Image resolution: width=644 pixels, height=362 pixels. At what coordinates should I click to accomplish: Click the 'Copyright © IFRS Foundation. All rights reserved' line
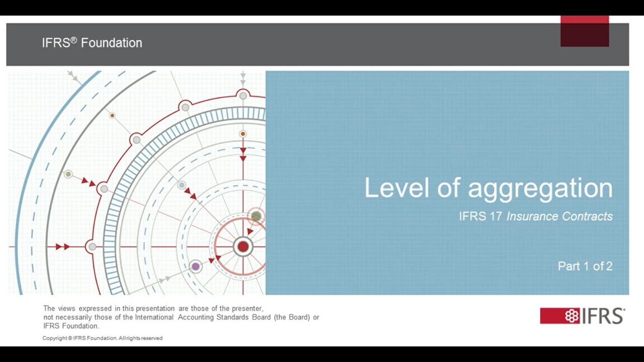click(102, 338)
